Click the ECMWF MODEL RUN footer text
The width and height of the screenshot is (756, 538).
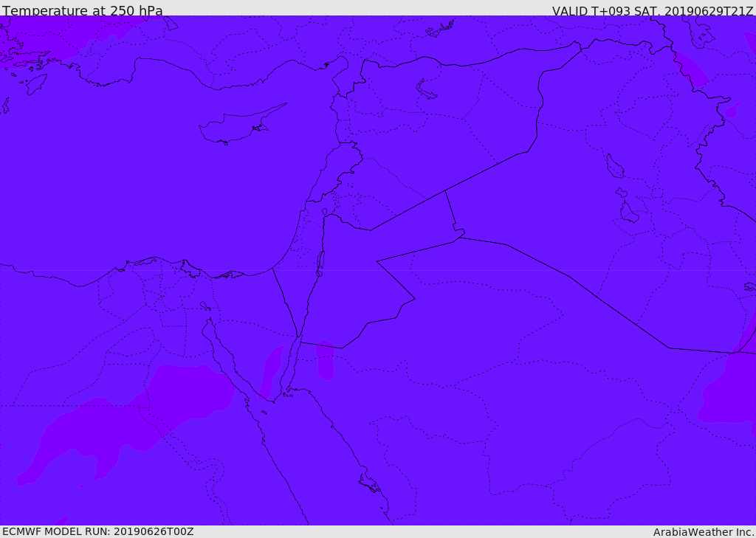(98, 531)
